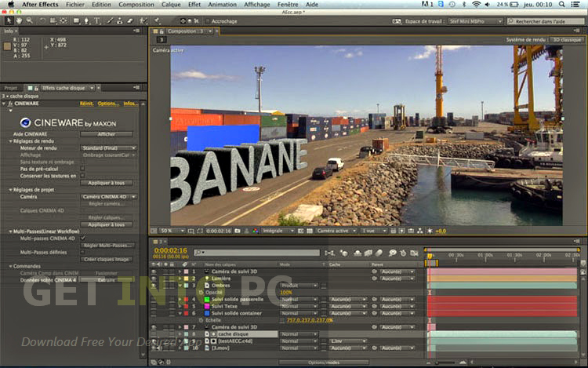Click the snapshot camera icon in viewer
The height and width of the screenshot is (368, 588).
pyautogui.click(x=238, y=231)
